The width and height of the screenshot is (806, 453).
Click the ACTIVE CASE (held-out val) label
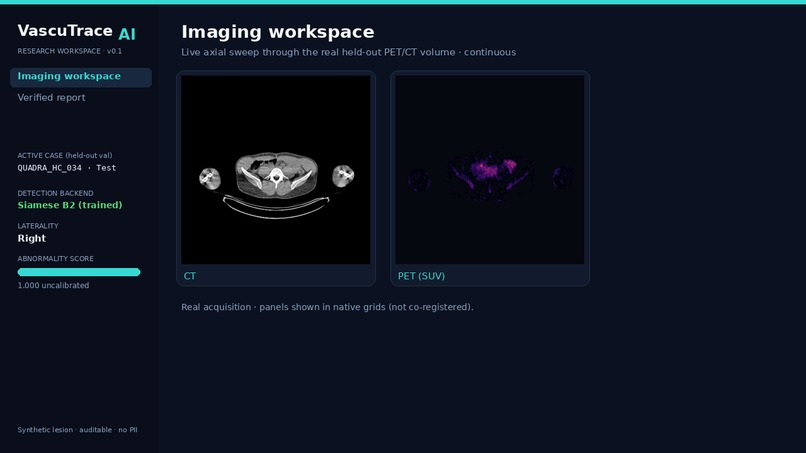(65, 155)
